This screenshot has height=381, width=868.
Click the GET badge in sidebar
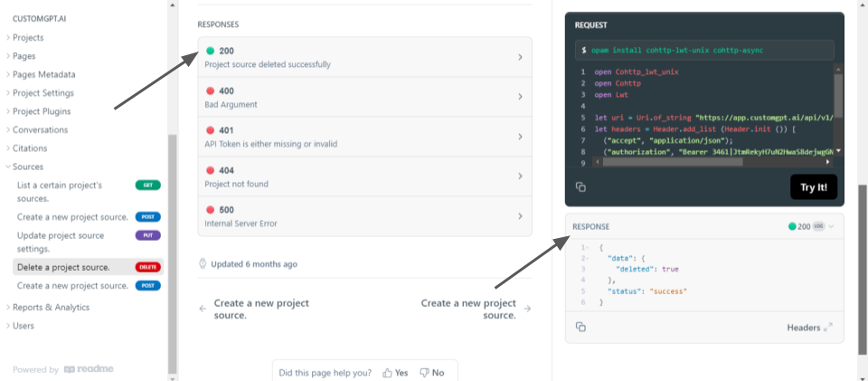147,186
